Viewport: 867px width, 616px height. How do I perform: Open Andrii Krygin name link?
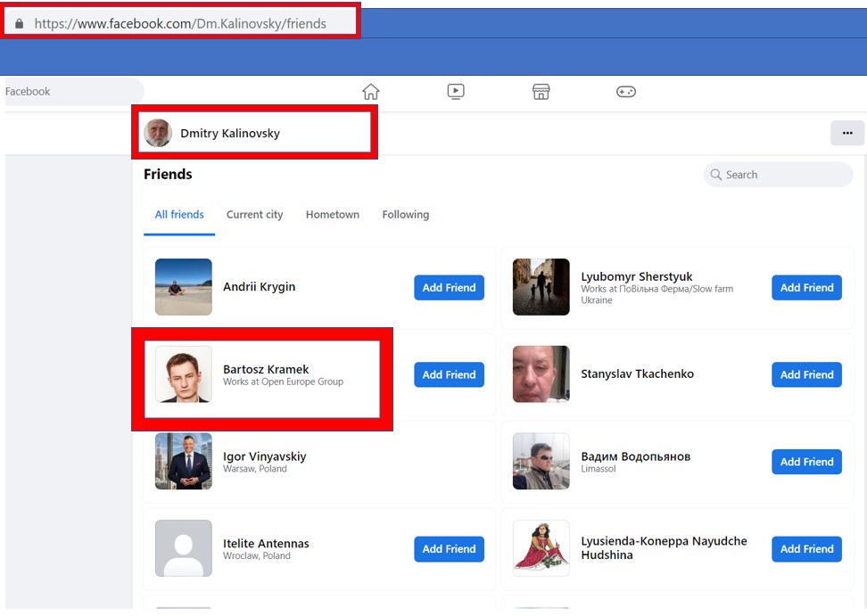[260, 287]
